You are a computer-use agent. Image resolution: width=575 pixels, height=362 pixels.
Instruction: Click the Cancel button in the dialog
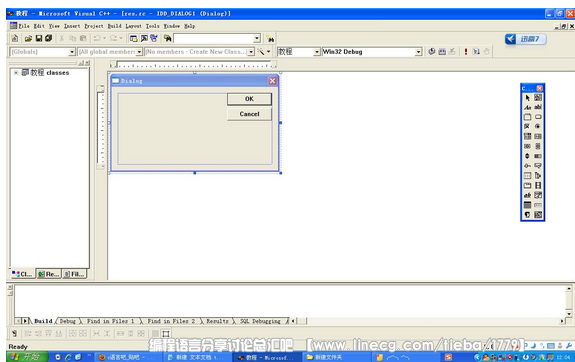[x=249, y=114]
